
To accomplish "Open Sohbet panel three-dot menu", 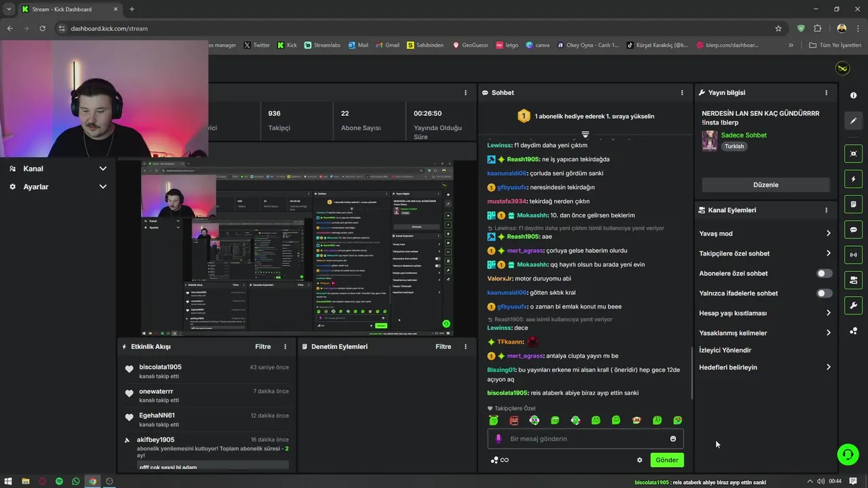I will 682,93.
